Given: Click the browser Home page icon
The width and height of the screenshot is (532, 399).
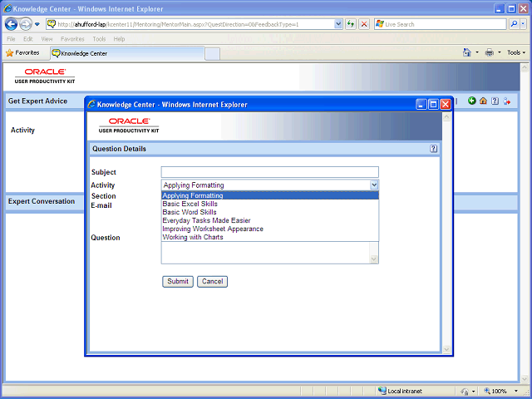Looking at the screenshot, I should click(467, 52).
